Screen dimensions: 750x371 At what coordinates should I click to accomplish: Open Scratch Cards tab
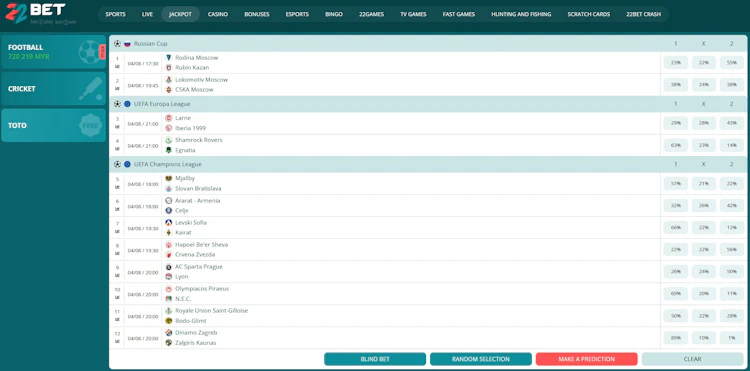tap(588, 14)
